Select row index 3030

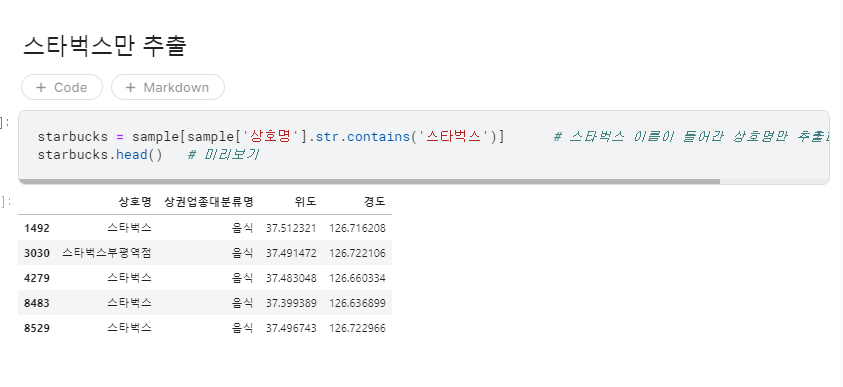[37, 253]
